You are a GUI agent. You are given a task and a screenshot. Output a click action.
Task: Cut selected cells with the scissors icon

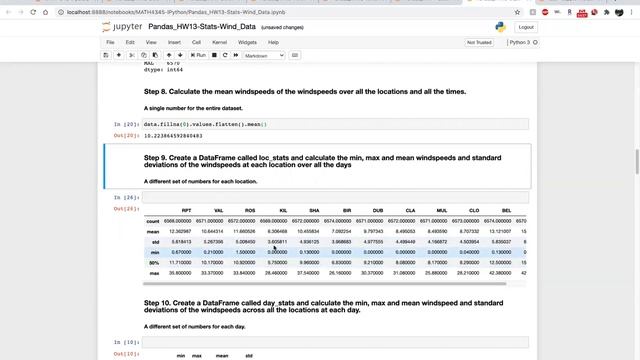(132, 55)
